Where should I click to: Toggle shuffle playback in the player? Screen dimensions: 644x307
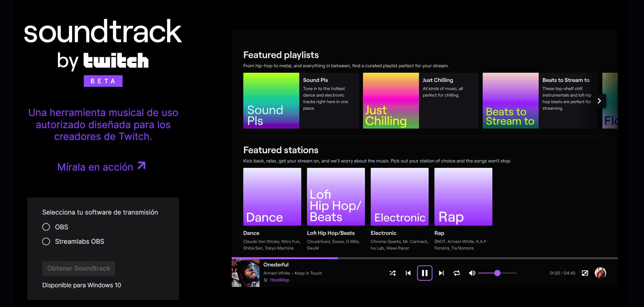coord(393,273)
